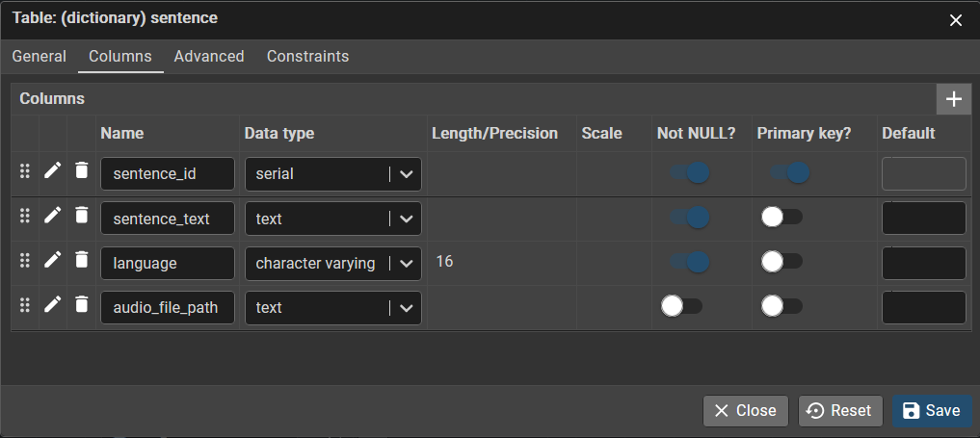The width and height of the screenshot is (980, 438).
Task: Click the Reset button
Action: coord(840,410)
